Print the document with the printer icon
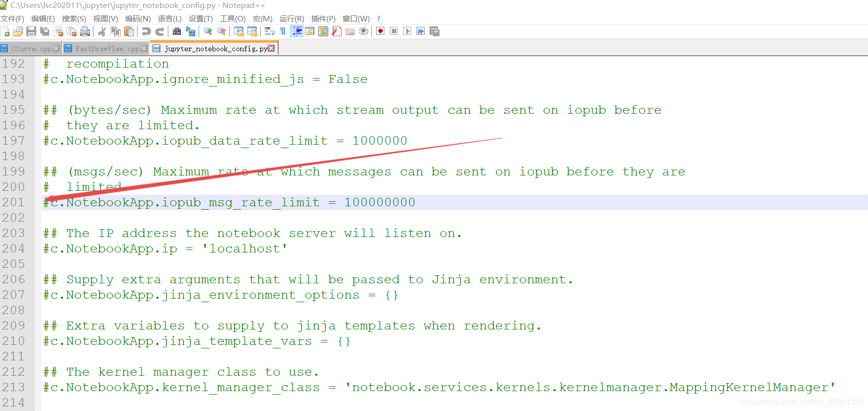The height and width of the screenshot is (411, 868). [x=85, y=31]
